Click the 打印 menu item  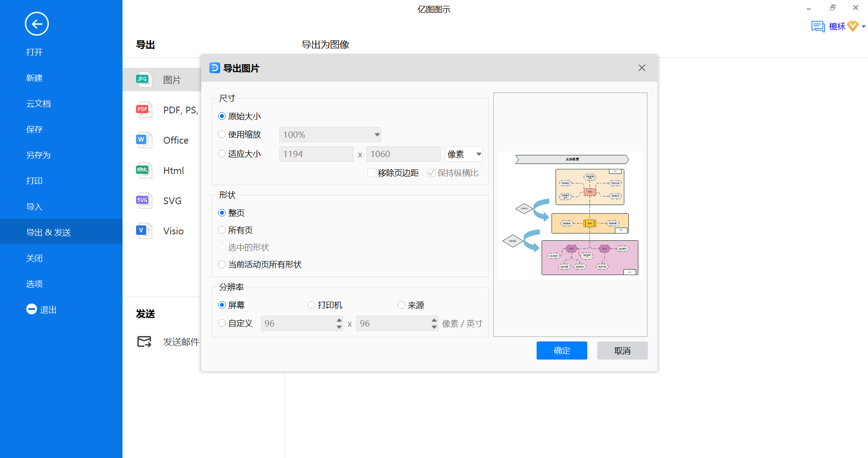pyautogui.click(x=34, y=181)
